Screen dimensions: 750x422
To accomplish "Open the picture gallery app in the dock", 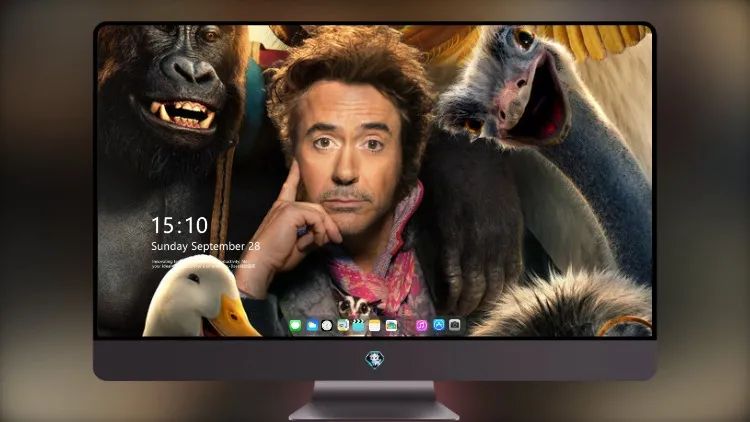I will pyautogui.click(x=391, y=326).
